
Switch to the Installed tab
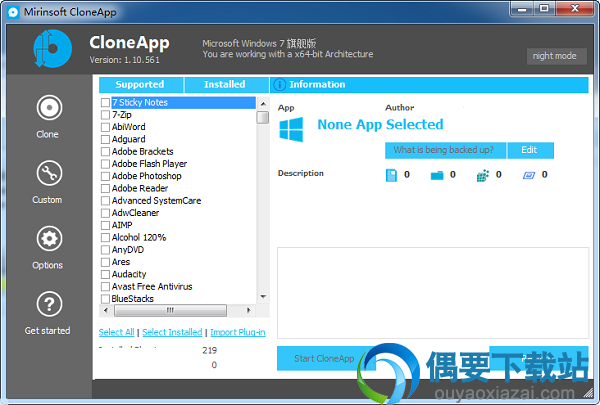[x=226, y=85]
